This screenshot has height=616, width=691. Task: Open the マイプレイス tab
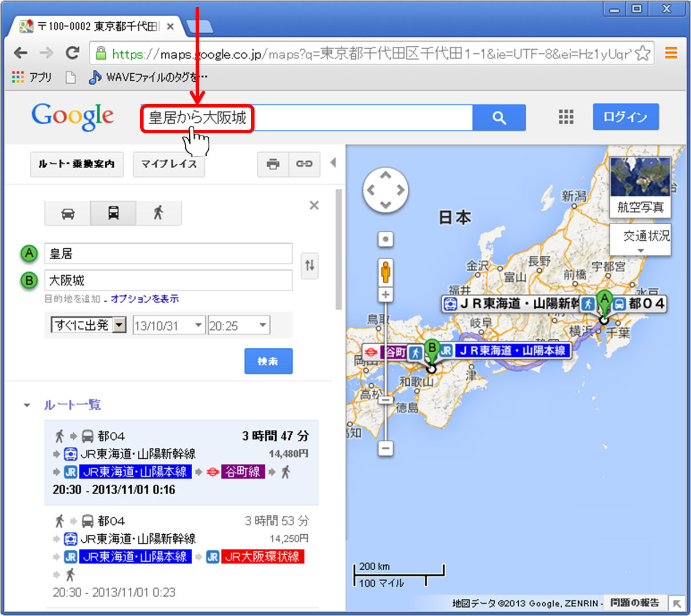pyautogui.click(x=169, y=164)
